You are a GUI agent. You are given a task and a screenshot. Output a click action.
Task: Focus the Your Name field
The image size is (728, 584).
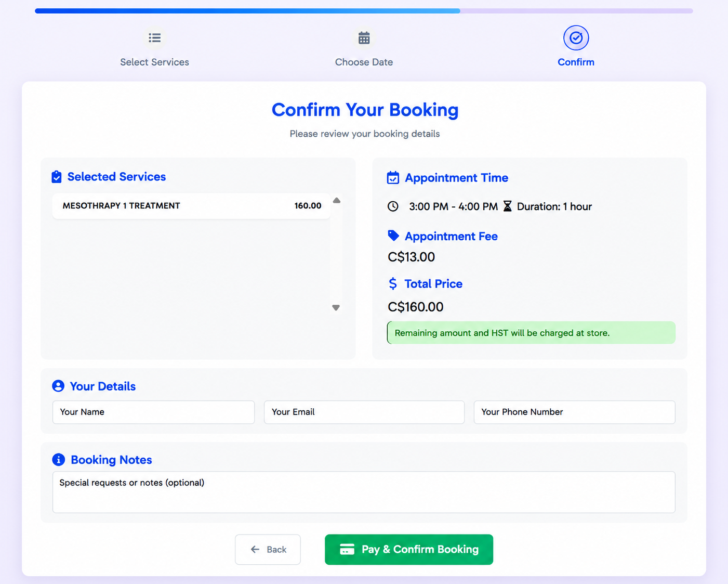(153, 412)
